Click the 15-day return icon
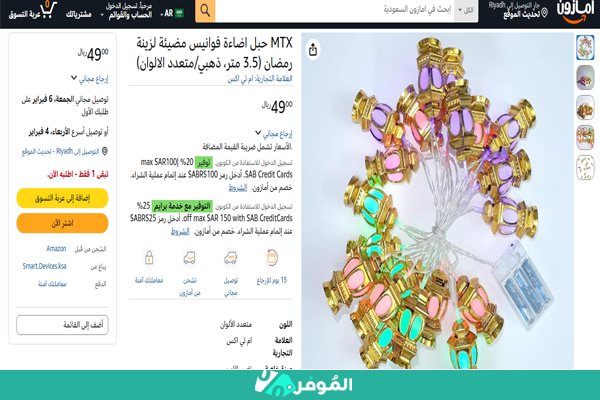Screen dimensions: 600x400 click(272, 258)
